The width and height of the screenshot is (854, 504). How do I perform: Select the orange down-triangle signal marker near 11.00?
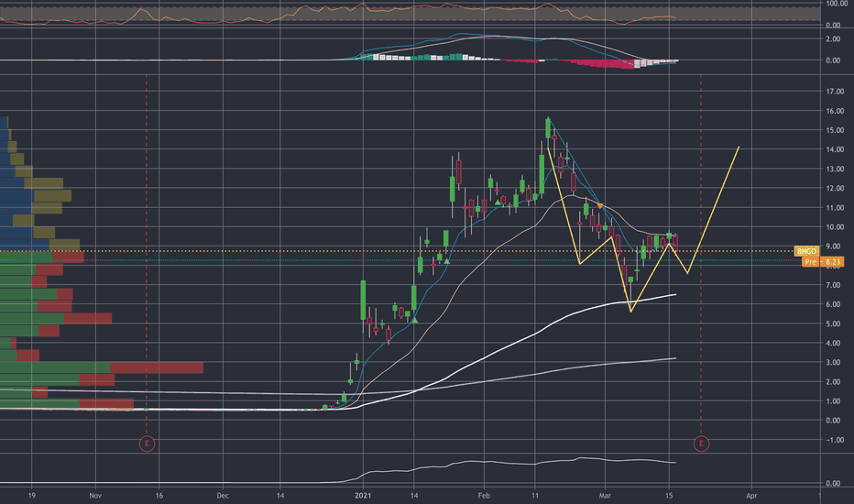[600, 206]
